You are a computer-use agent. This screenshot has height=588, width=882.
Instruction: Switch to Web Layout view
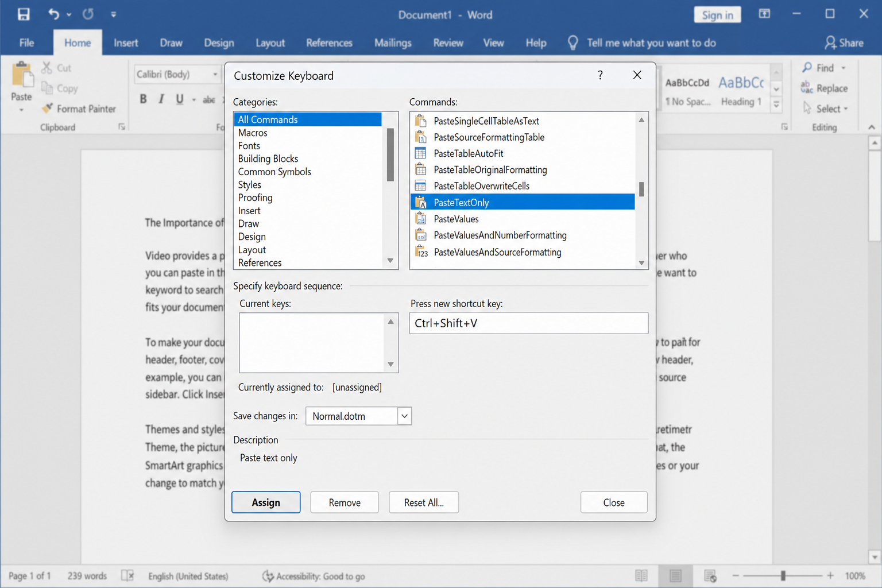710,575
